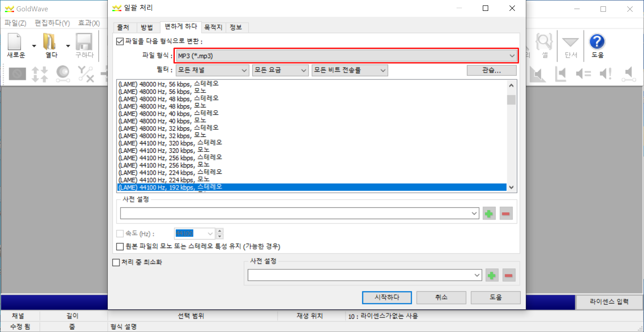Click the 속도 (Hz) spinner up arrow
Image resolution: width=644 pixels, height=332 pixels.
[x=220, y=231]
